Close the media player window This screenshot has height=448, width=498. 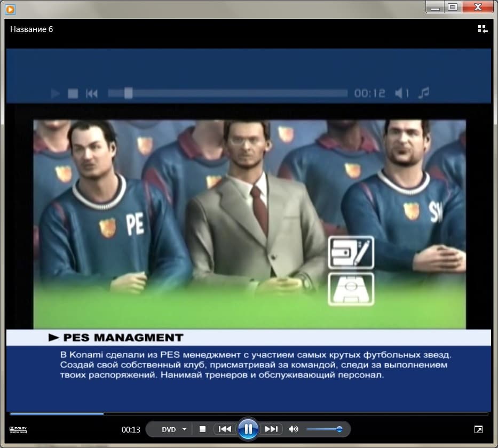[478, 7]
